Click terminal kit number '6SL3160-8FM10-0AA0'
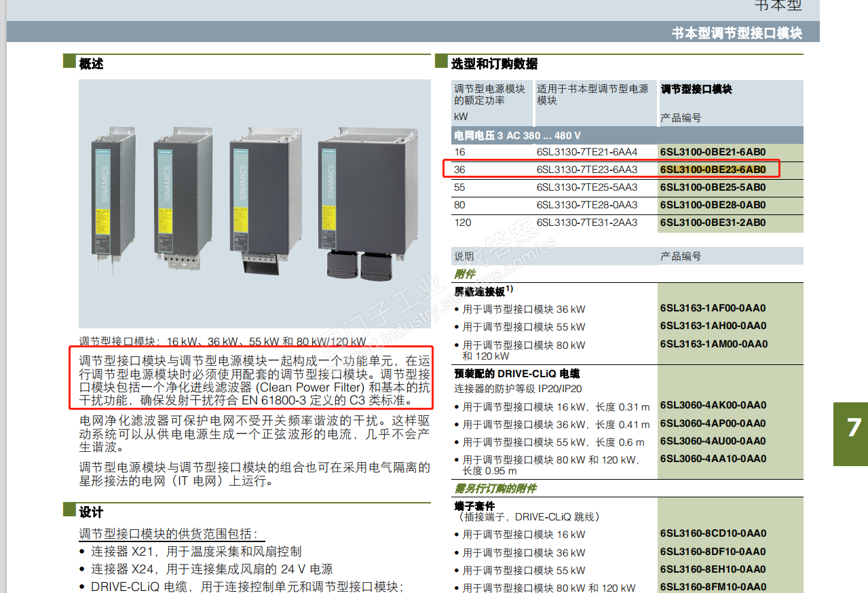Viewport: 868px width, 593px height. 713,587
